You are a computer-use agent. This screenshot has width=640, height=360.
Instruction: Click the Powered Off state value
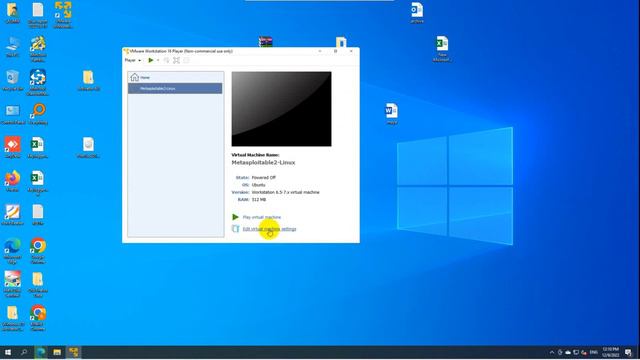[x=264, y=178]
